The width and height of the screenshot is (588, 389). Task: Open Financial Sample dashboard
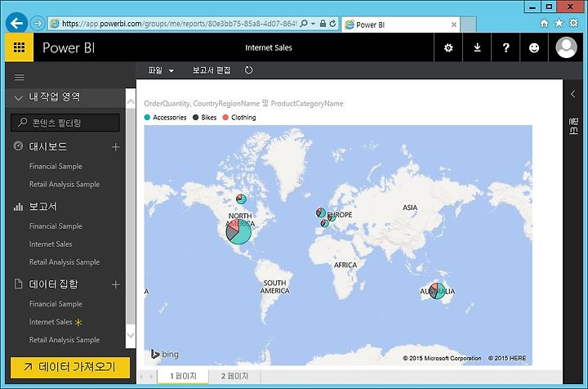[x=56, y=166]
